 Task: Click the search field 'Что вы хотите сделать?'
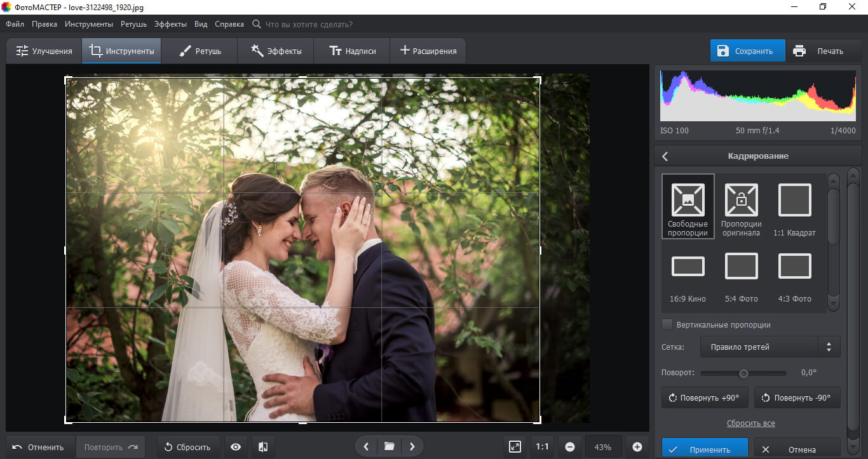click(x=308, y=24)
